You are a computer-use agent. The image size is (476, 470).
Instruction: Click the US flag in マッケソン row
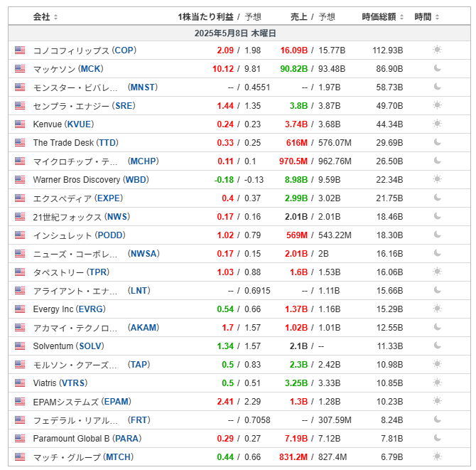tap(20, 69)
